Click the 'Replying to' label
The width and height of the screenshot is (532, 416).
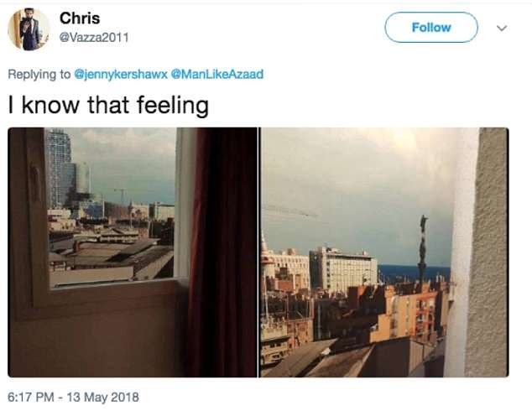[x=39, y=75]
